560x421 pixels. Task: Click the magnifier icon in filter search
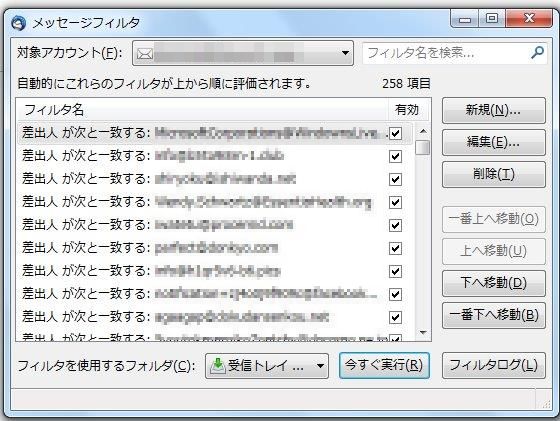tap(537, 52)
